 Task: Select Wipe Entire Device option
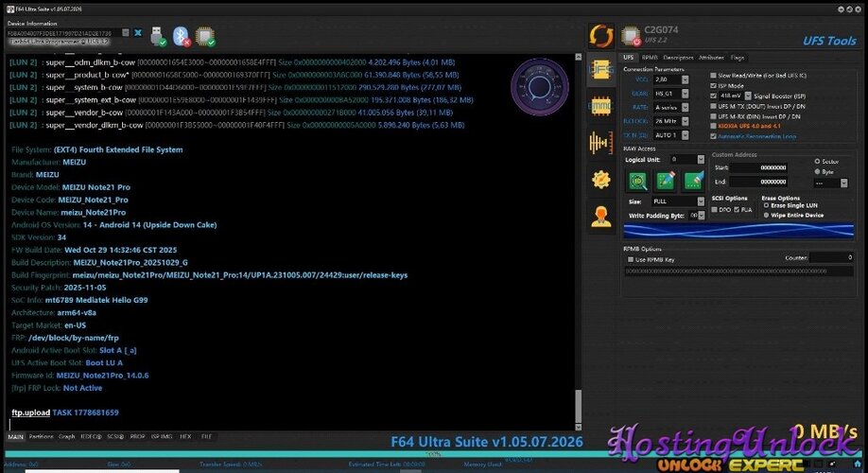click(767, 215)
